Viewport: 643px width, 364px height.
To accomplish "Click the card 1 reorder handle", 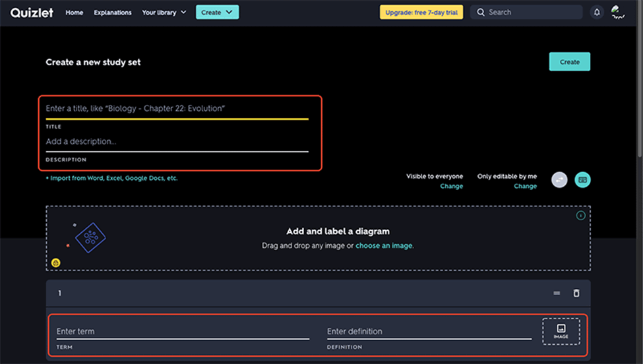I will click(557, 293).
